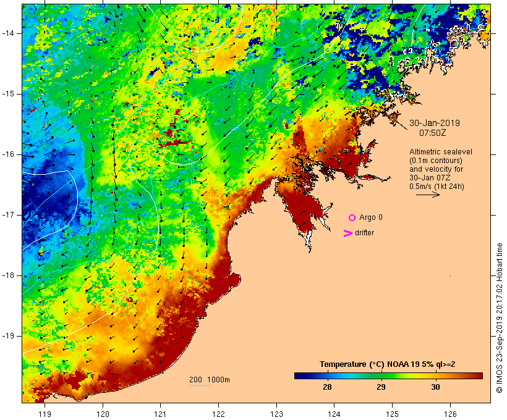The image size is (507, 420).
Task: Click the 'Altimetric sealevel' caption line
Action: (441, 152)
